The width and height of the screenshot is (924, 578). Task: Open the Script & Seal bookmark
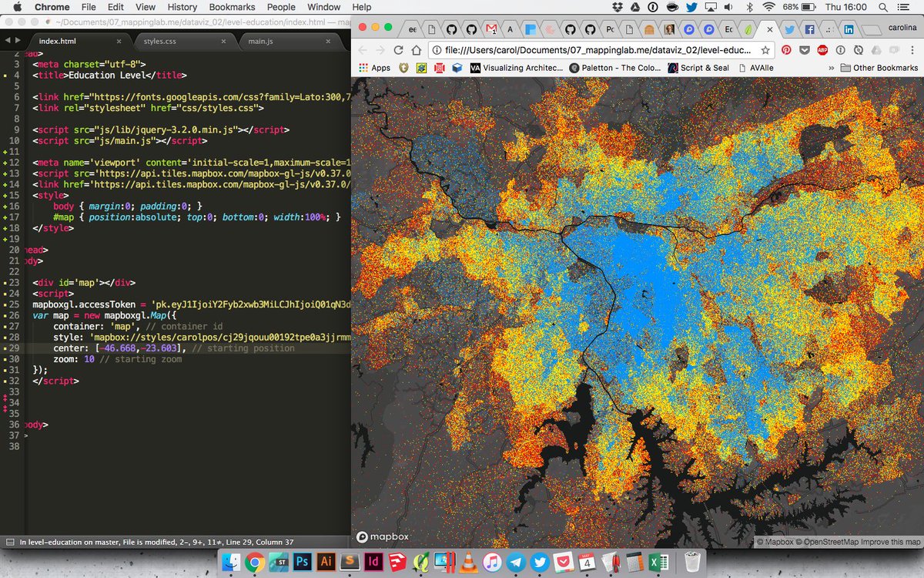pyautogui.click(x=699, y=68)
